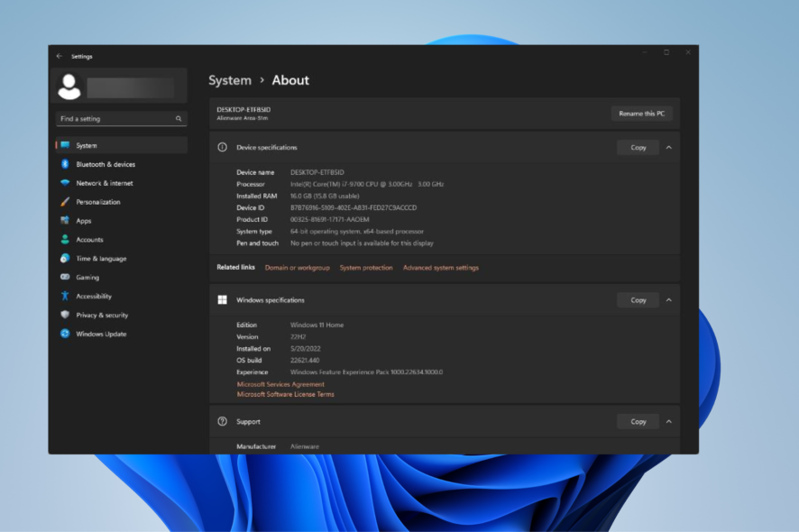Click the Alienware Area-51m model text
This screenshot has width=799, height=532.
click(242, 118)
